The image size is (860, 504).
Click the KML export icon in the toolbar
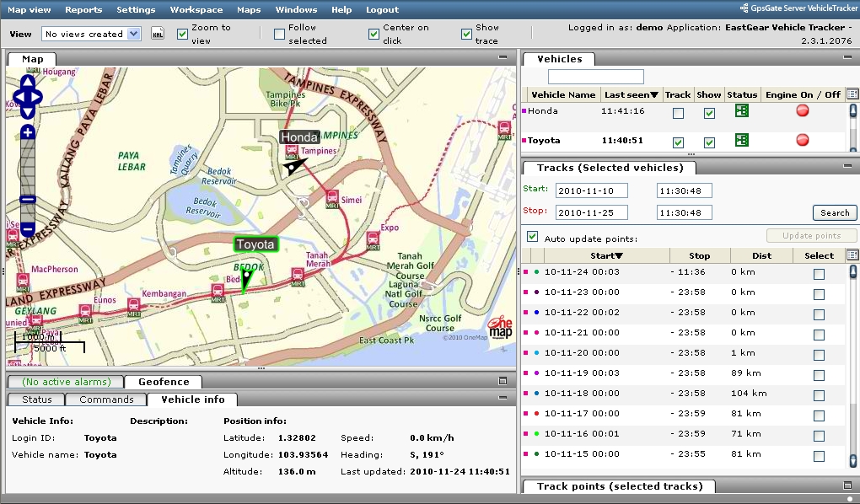click(157, 32)
